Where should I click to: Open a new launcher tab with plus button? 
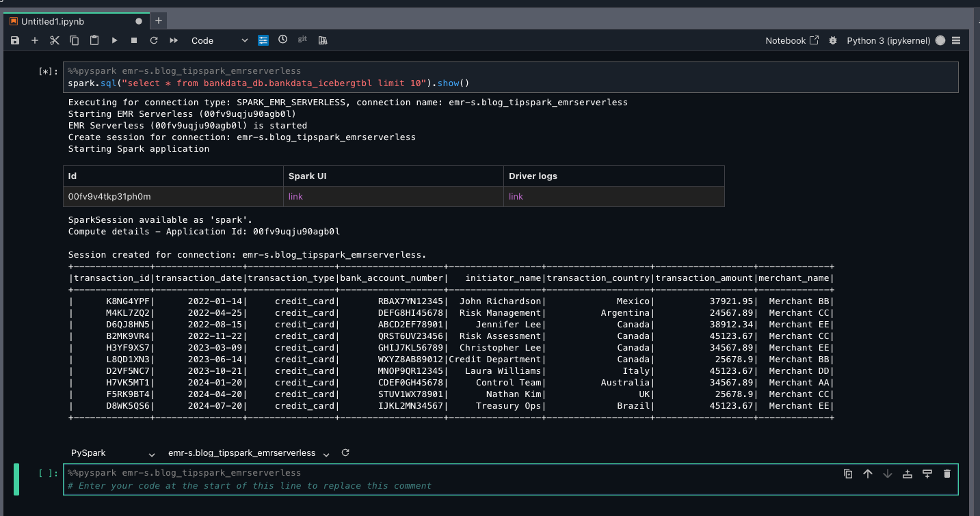pos(159,21)
